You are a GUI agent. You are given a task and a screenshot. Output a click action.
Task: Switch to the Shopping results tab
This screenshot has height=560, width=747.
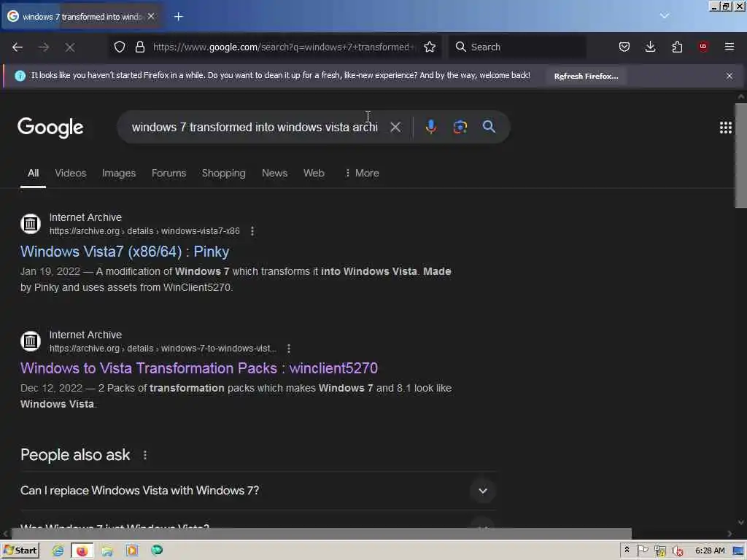click(224, 174)
